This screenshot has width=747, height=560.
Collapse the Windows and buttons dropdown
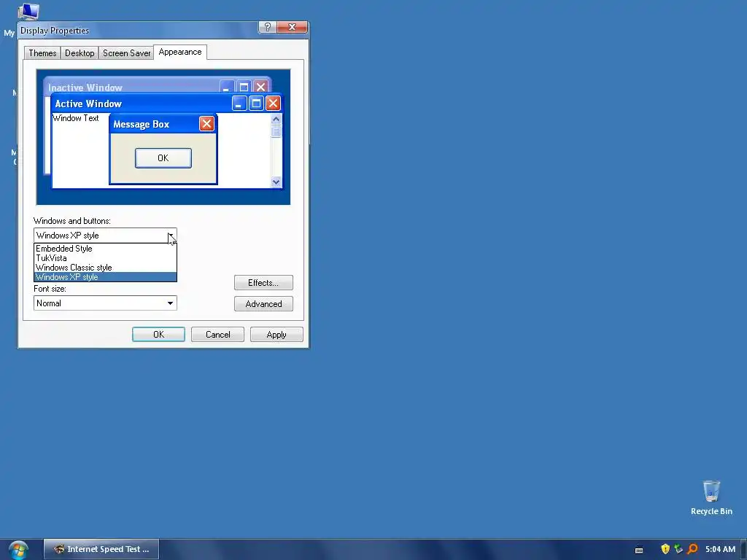171,236
